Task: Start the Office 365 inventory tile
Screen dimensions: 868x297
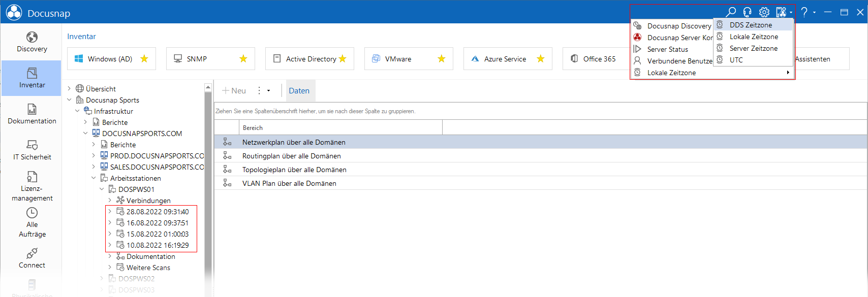Action: [596, 59]
